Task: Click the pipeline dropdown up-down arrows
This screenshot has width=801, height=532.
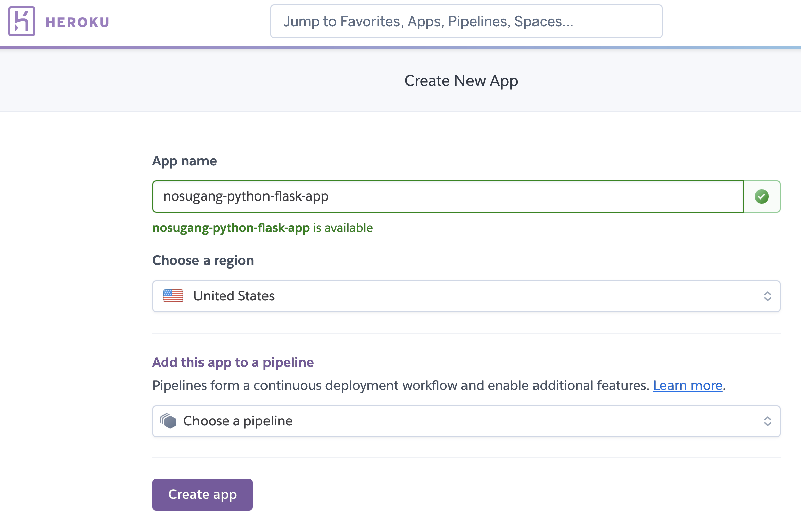Action: (x=767, y=421)
